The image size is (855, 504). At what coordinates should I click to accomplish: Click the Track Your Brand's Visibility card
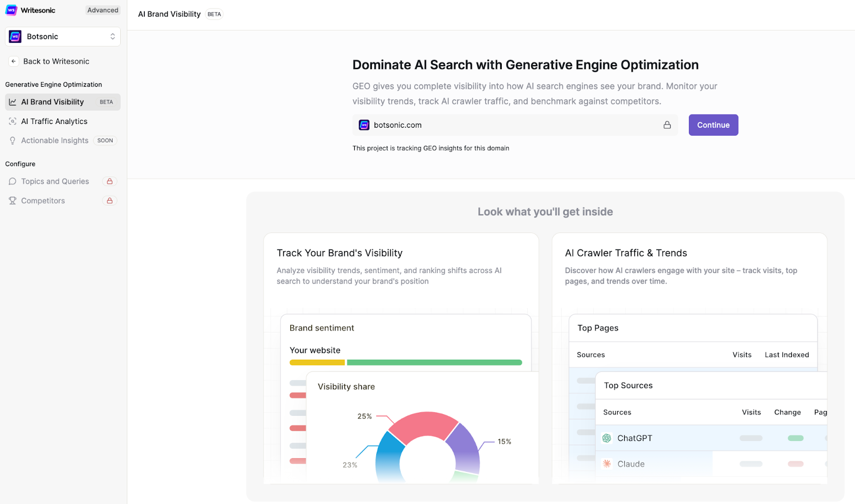coord(401,358)
